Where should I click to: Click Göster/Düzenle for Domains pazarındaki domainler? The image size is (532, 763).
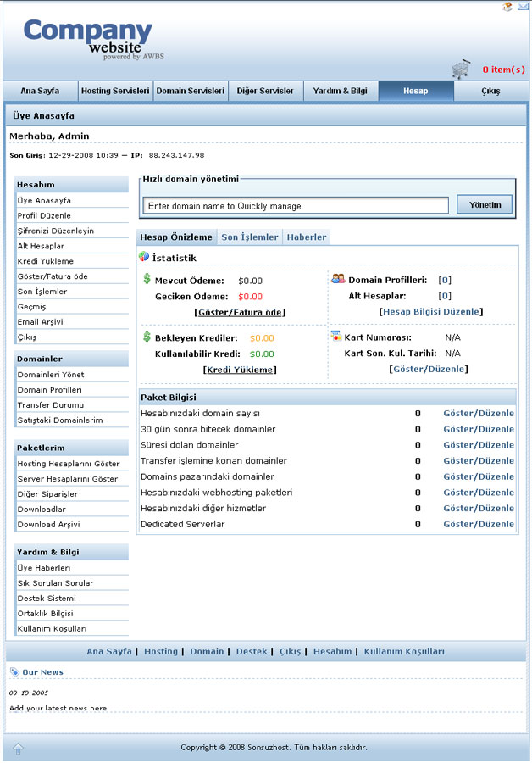[479, 476]
